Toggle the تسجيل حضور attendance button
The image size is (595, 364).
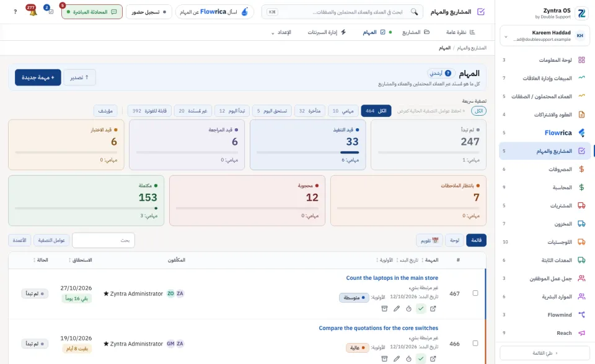click(149, 12)
